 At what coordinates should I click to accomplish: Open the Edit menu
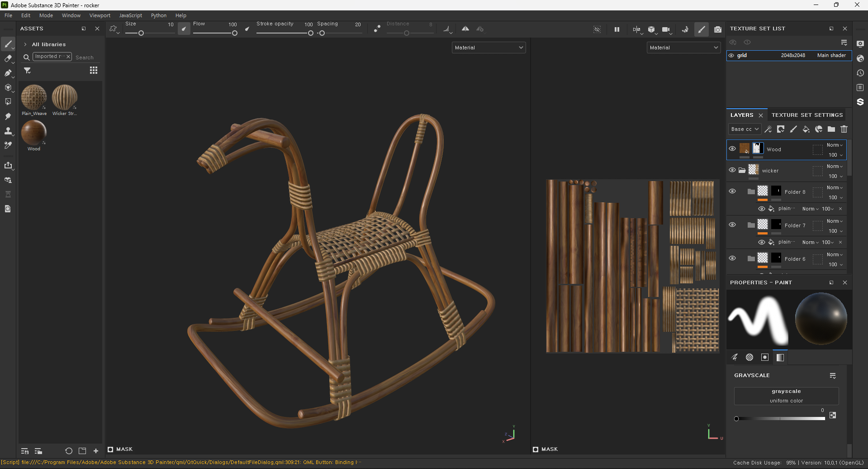[x=26, y=15]
